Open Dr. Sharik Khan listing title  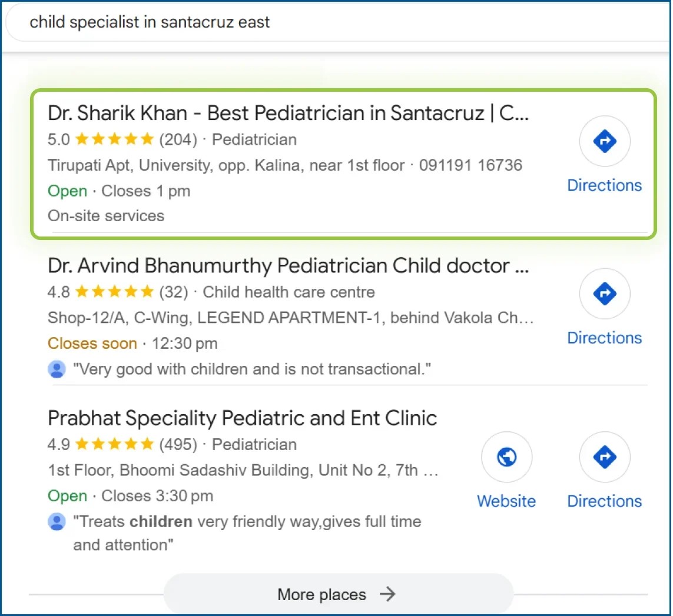(288, 114)
